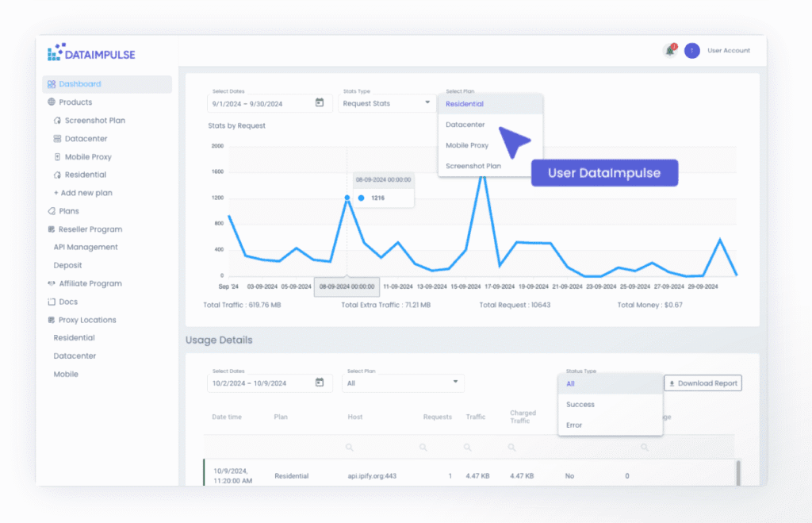Choose Screenshot Plan in Select Plan list
Screen dimensions: 812x523
tap(490, 166)
